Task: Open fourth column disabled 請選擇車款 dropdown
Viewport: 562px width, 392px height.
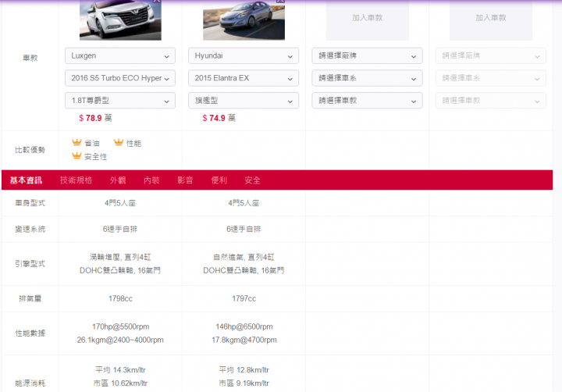Action: click(491, 101)
